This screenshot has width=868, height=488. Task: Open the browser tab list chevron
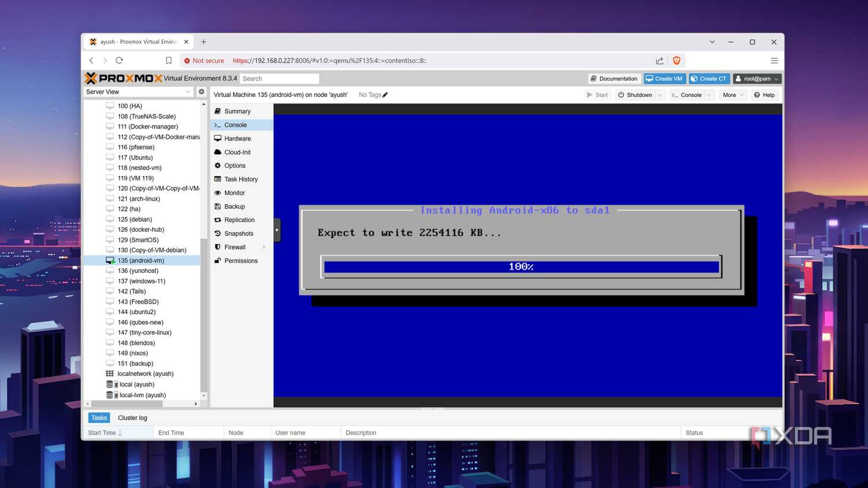pos(712,42)
